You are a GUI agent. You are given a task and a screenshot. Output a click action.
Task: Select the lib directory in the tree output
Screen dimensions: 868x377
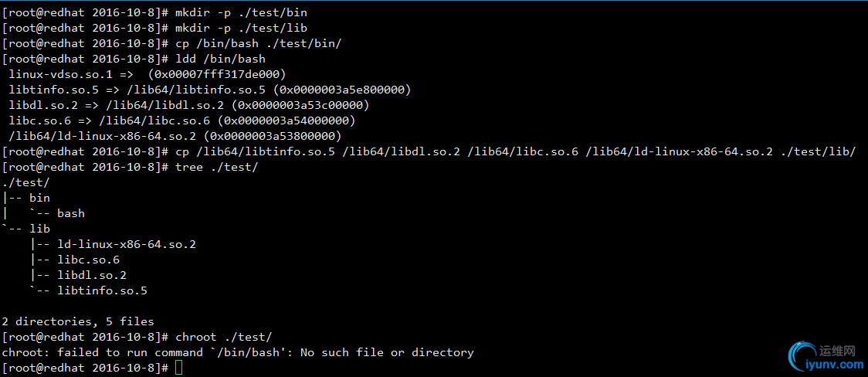pos(39,229)
